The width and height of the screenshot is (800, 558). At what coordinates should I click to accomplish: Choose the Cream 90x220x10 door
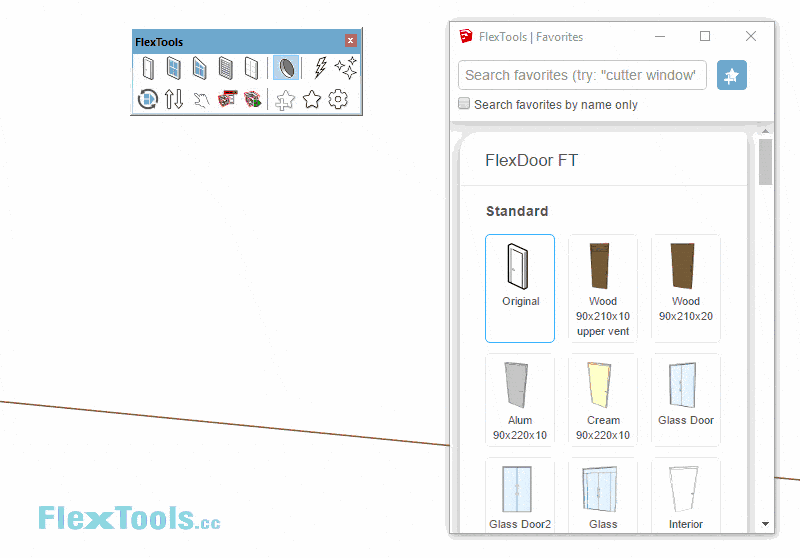[603, 400]
